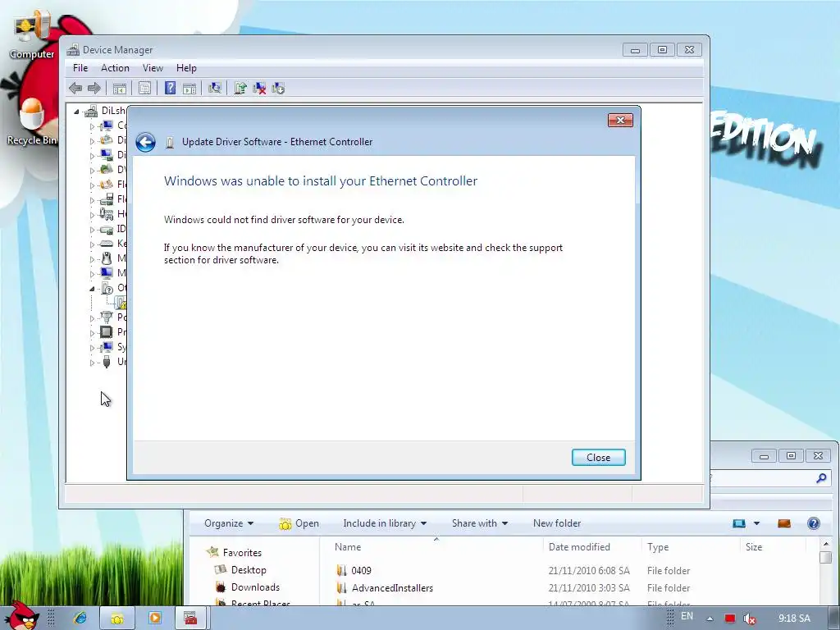Toggle Show/Hide Console Tree toolbar icon

tap(120, 89)
